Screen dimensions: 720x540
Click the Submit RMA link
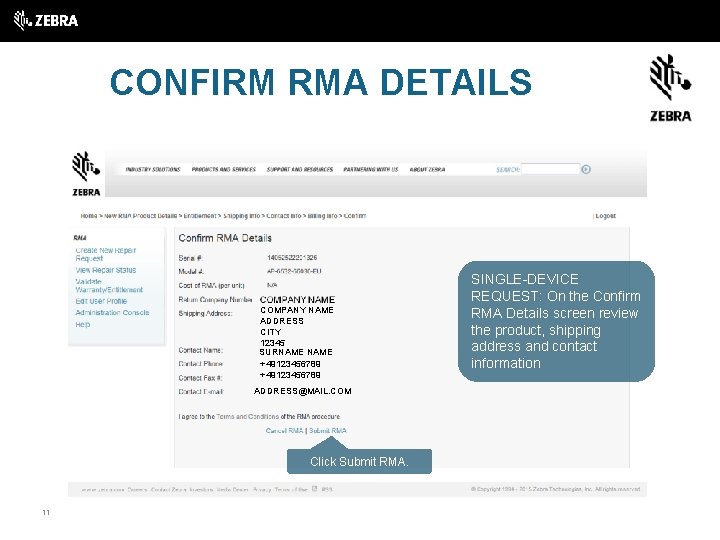click(x=328, y=431)
